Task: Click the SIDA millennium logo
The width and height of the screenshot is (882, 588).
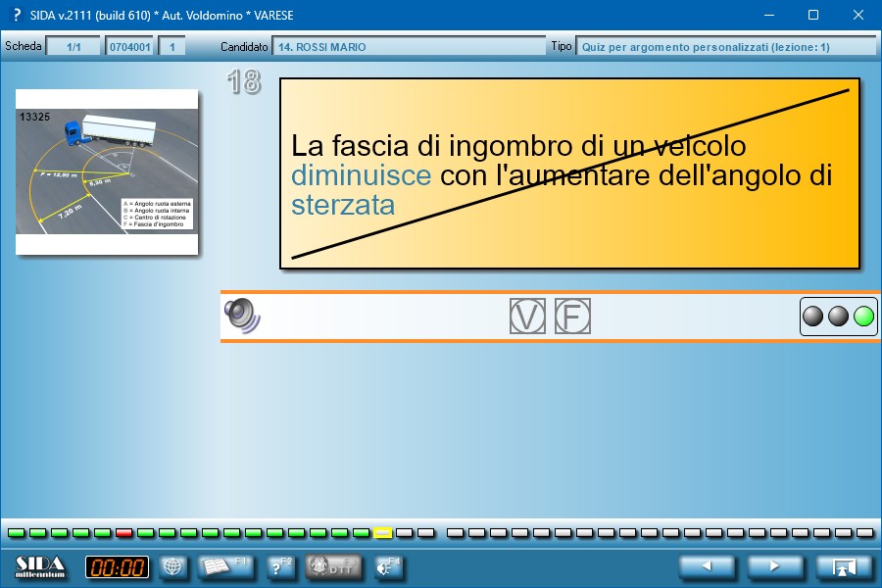Action: 40,566
